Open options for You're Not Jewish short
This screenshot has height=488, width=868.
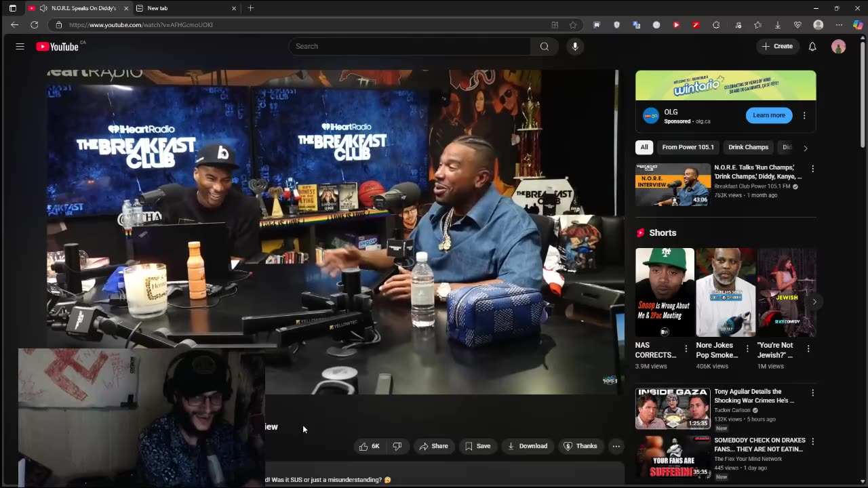(x=808, y=349)
